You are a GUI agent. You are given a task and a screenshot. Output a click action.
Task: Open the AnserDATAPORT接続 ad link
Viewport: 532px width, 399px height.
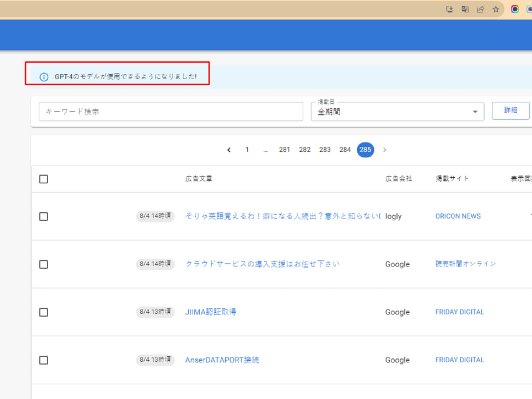click(222, 360)
